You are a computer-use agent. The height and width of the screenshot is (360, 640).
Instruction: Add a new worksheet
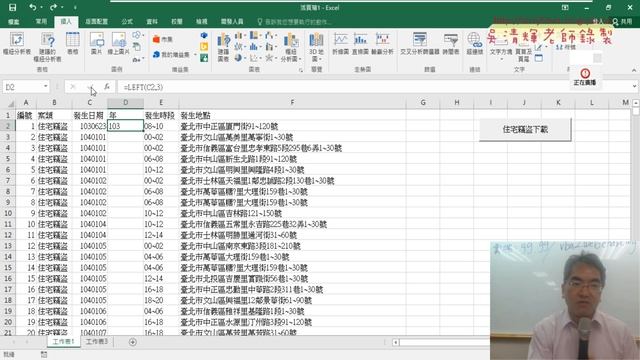click(133, 342)
